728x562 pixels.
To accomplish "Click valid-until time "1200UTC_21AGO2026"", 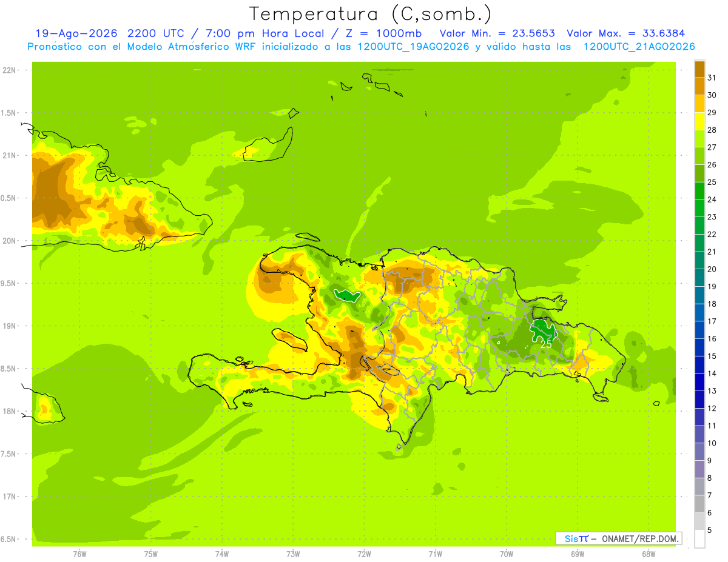I will pyautogui.click(x=639, y=47).
